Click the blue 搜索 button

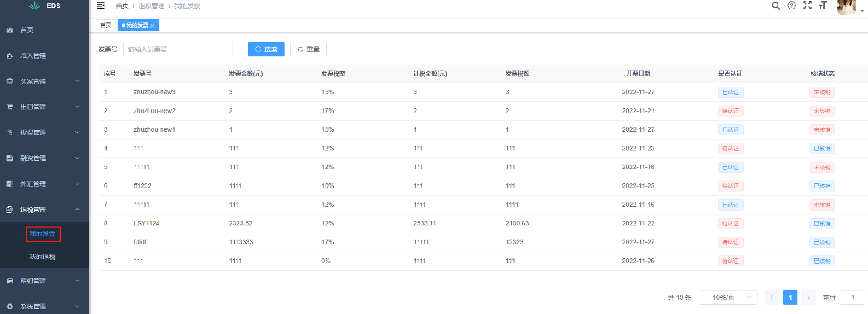click(x=266, y=49)
